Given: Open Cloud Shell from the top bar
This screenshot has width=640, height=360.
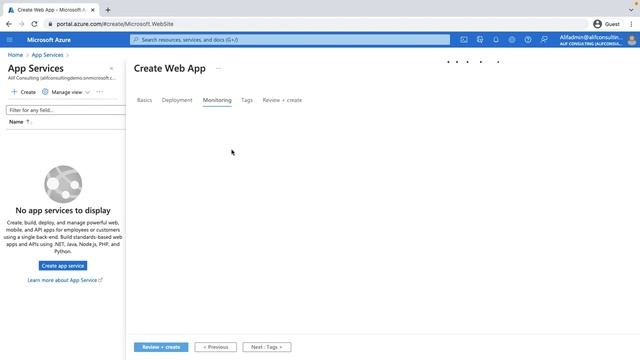Looking at the screenshot, I should click(464, 40).
